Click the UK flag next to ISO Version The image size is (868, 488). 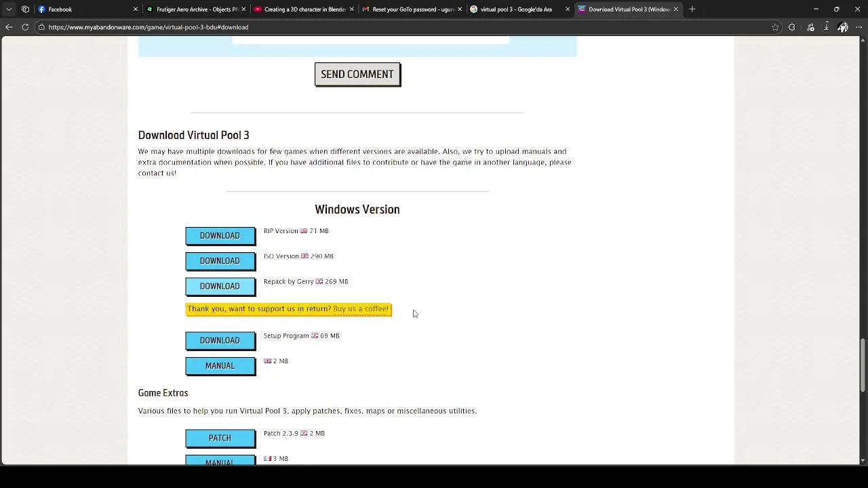[304, 256]
